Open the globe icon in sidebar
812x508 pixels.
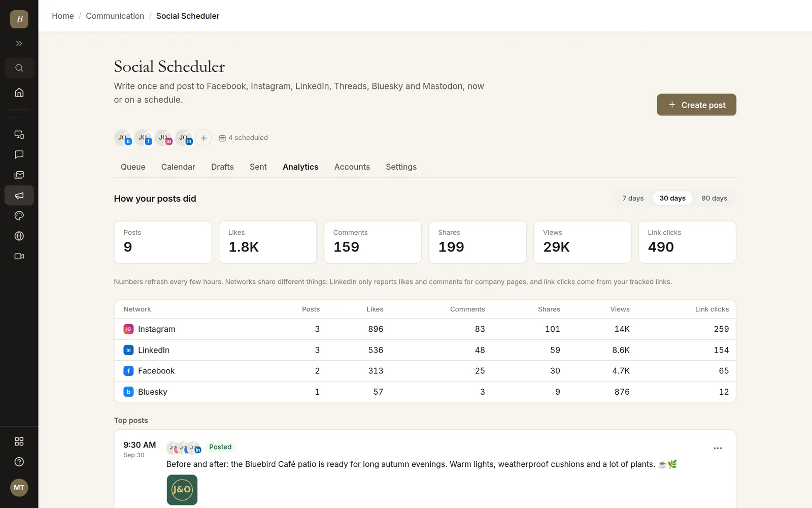(19, 236)
